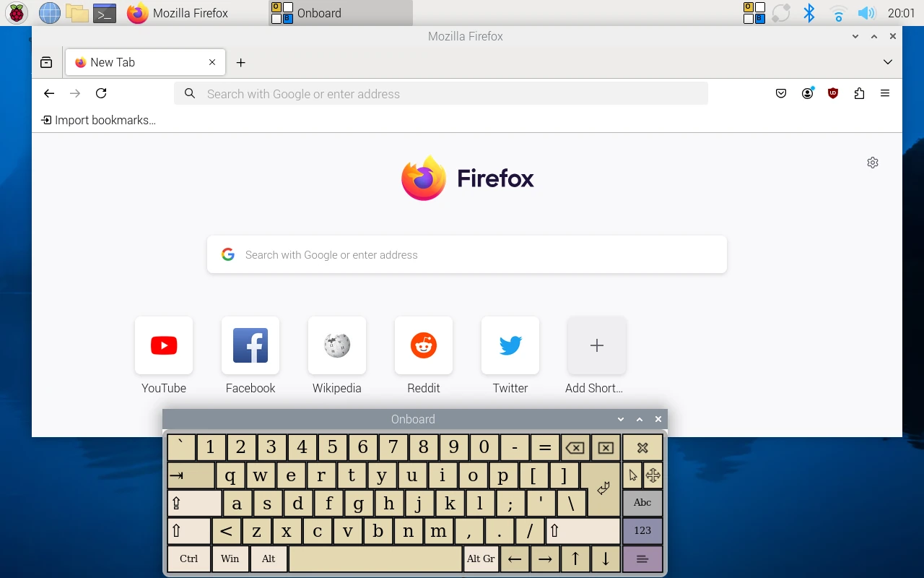Go back one page in Firefox
This screenshot has width=924, height=578.
(49, 93)
